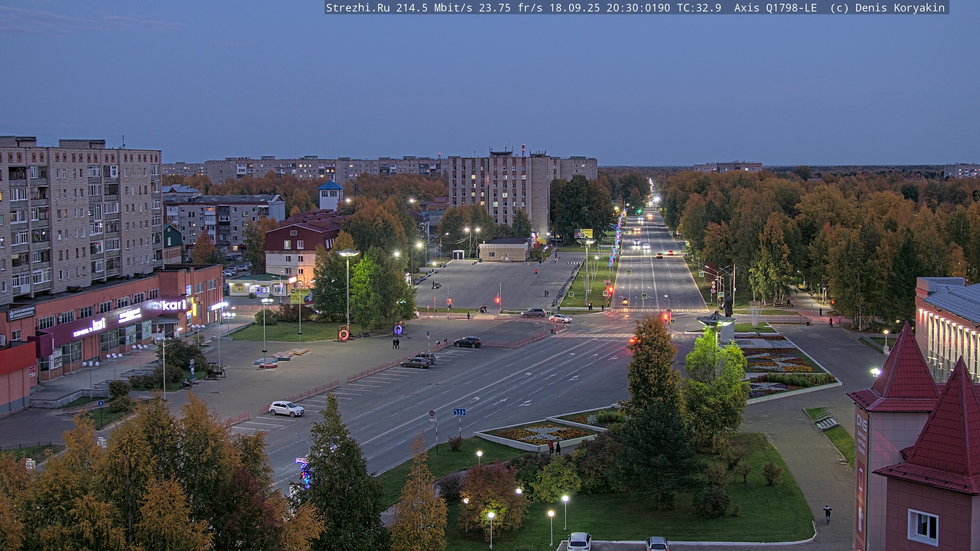This screenshot has width=980, height=551.
Task: Click the yellow billboard beside the avenue
Action: click(x=583, y=233)
